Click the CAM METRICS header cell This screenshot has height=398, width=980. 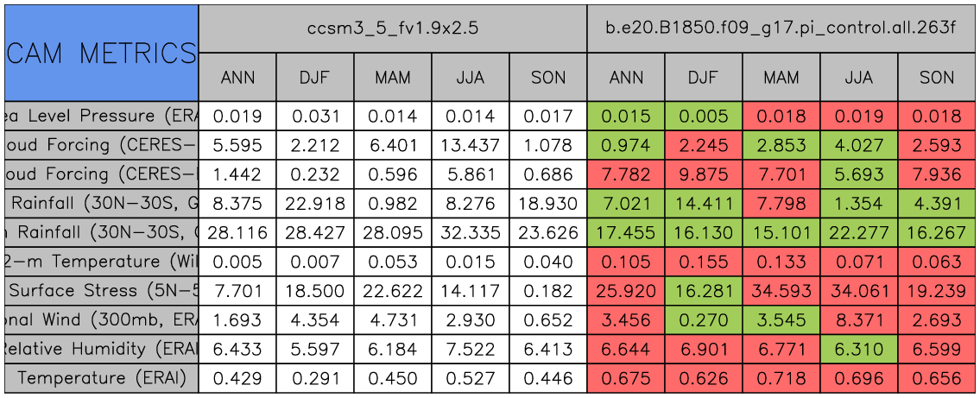click(101, 53)
